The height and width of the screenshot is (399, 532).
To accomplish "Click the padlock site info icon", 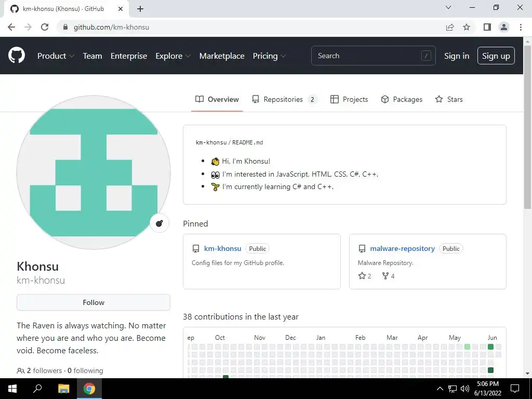I will [x=65, y=27].
